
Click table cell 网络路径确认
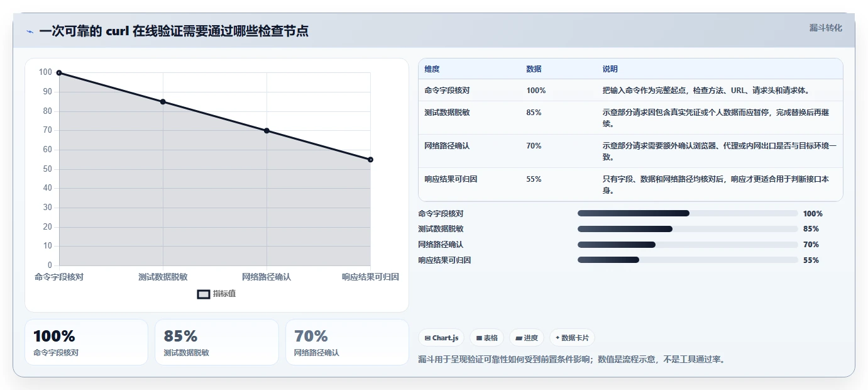pos(447,146)
